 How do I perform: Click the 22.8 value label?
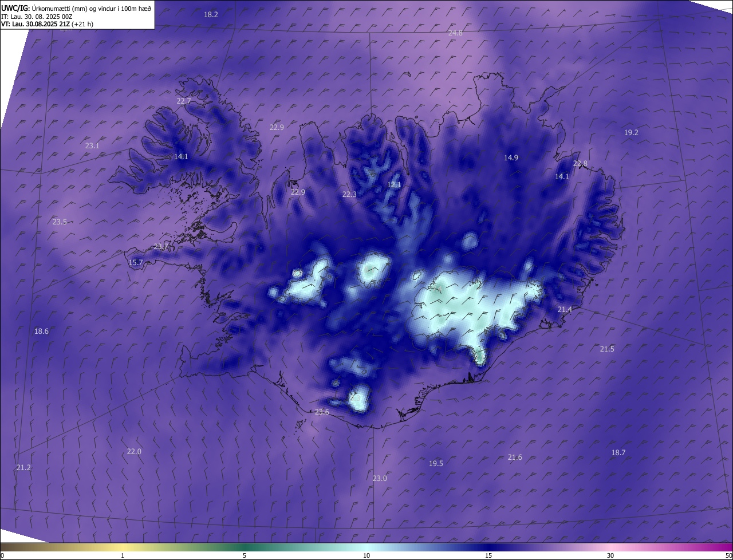(580, 164)
